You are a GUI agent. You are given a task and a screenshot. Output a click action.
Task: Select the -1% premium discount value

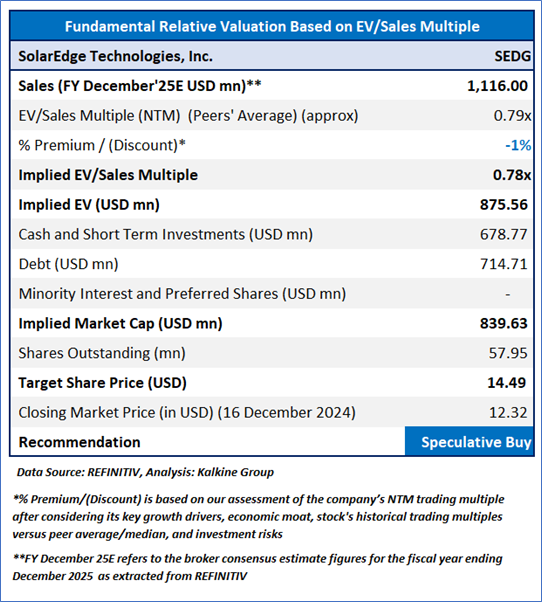[x=518, y=145]
